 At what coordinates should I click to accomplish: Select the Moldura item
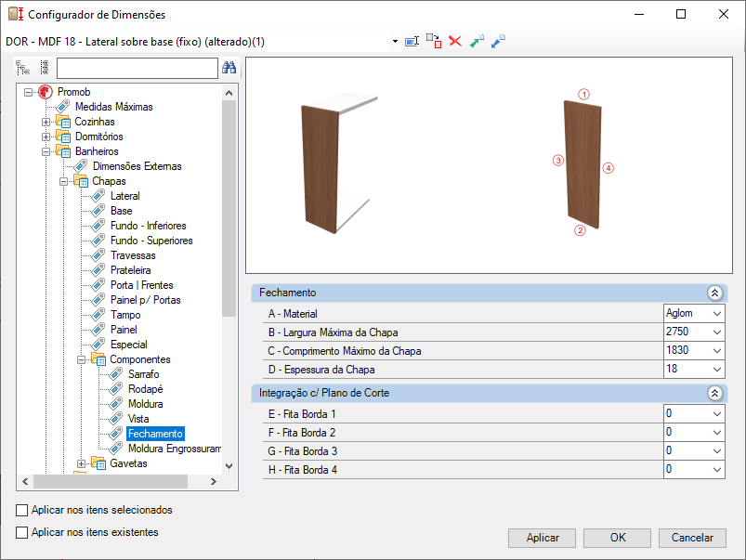145,403
